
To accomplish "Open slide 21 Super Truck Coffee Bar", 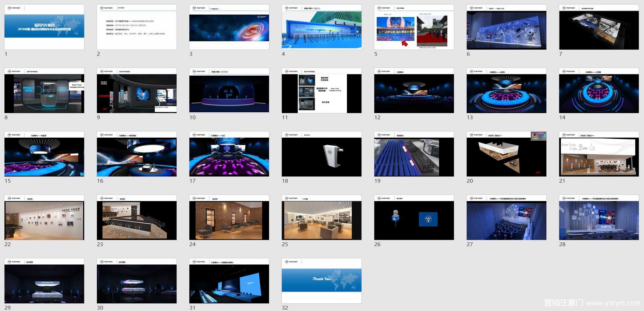I will [599, 154].
